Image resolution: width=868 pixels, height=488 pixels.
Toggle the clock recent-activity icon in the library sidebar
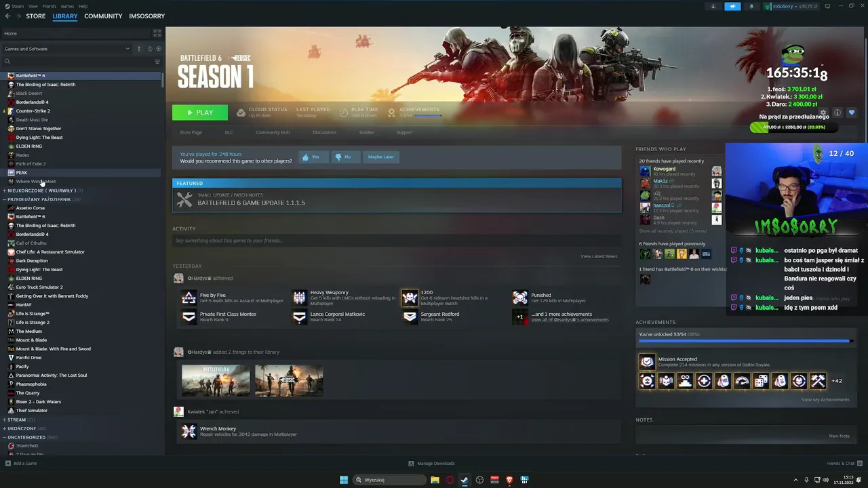coord(149,49)
